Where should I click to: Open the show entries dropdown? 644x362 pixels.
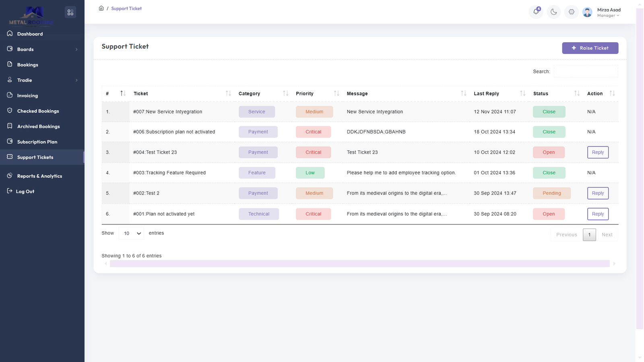pos(131,233)
